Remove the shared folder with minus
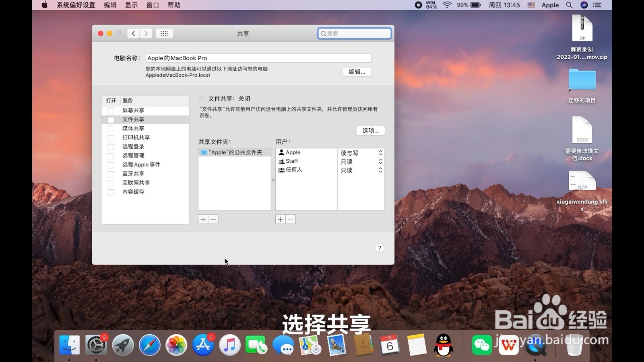Image resolution: width=644 pixels, height=362 pixels. 213,219
